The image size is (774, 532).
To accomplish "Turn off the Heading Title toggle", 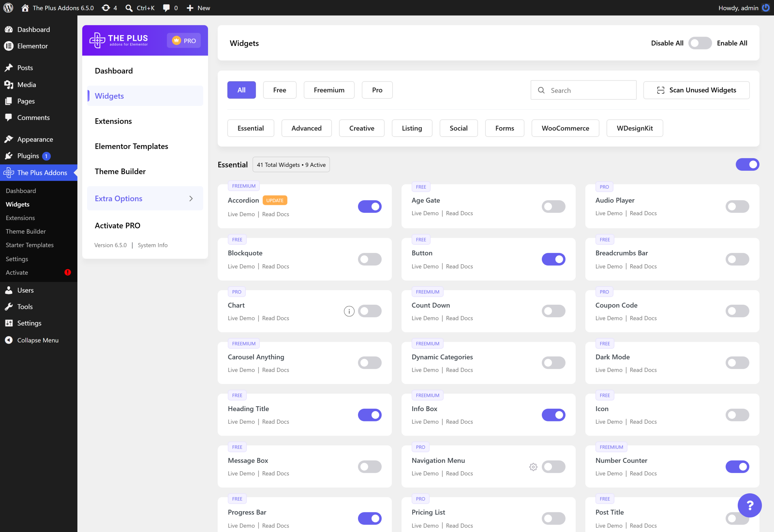I will (x=370, y=415).
